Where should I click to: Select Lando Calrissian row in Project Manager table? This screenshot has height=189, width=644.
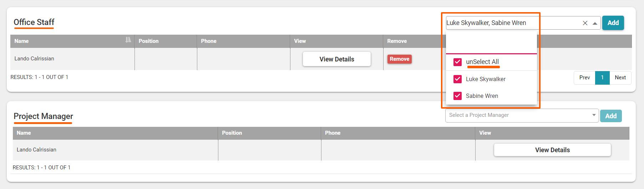click(37, 150)
